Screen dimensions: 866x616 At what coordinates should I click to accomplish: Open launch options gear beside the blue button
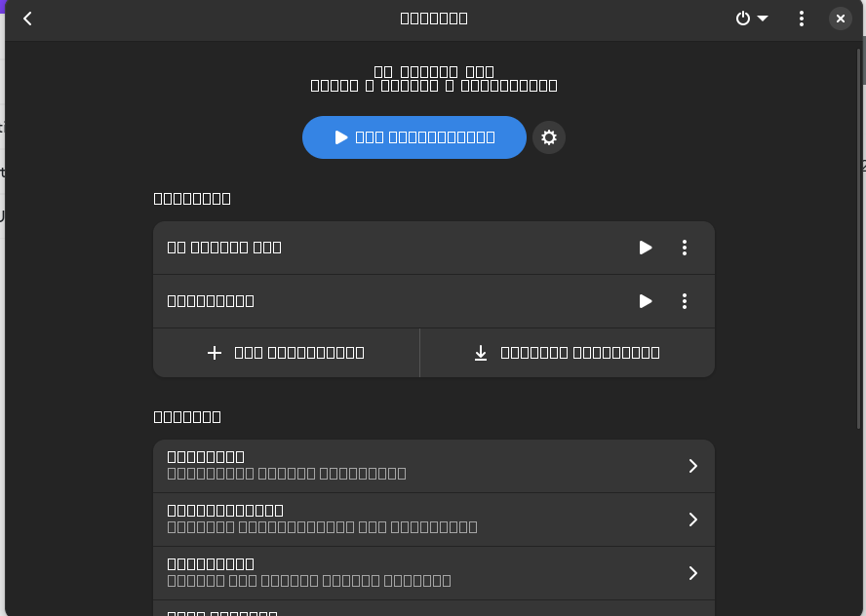[549, 137]
